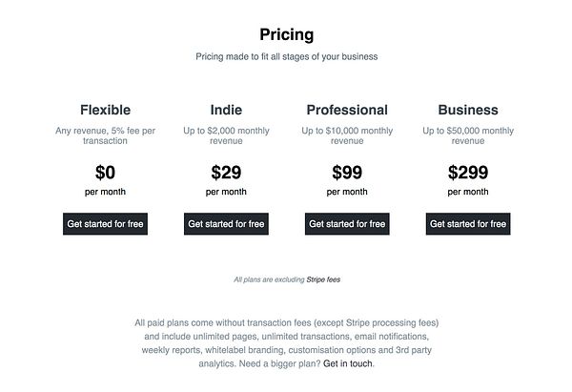Select the $29 price amount

click(226, 173)
